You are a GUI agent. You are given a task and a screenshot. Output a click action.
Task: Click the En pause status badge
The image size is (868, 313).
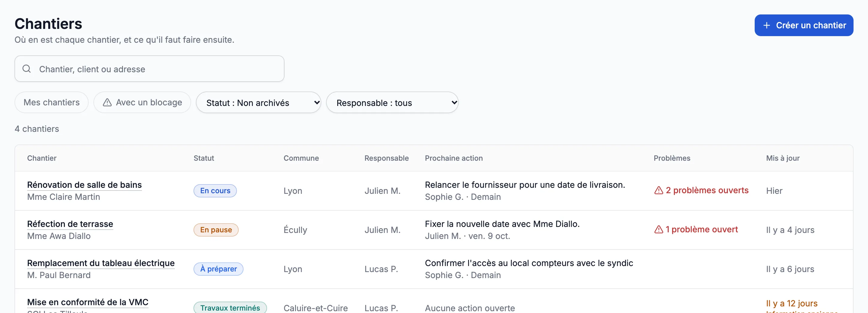pyautogui.click(x=216, y=230)
